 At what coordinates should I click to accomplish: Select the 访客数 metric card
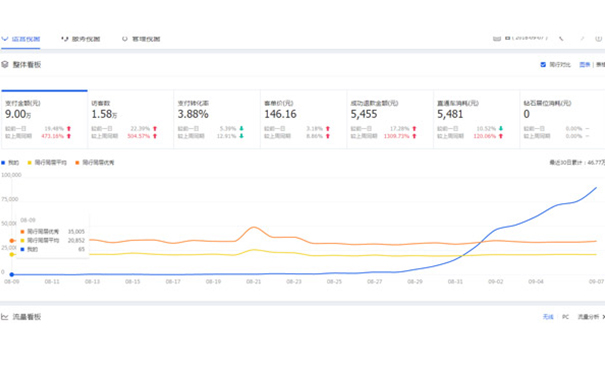[131, 119]
